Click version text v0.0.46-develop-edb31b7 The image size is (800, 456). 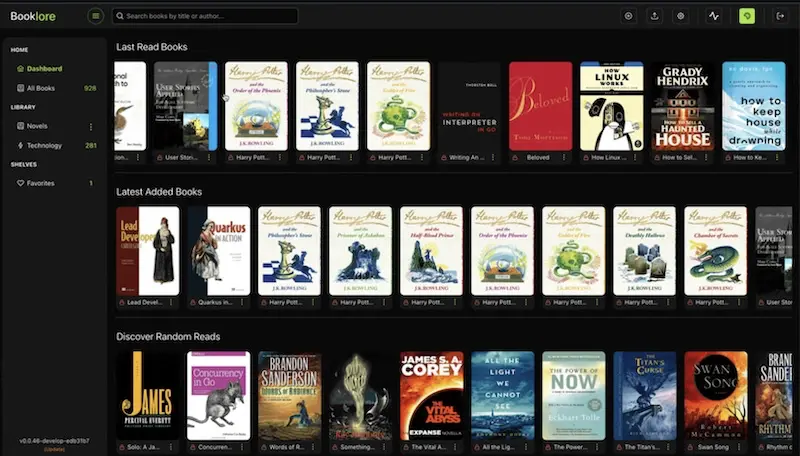click(54, 441)
